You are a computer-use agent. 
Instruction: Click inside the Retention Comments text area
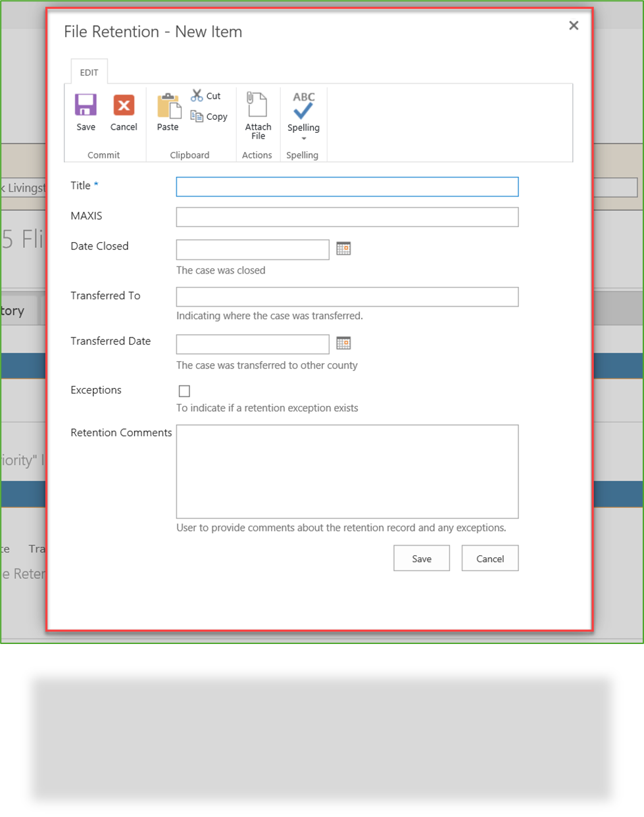[x=347, y=471]
